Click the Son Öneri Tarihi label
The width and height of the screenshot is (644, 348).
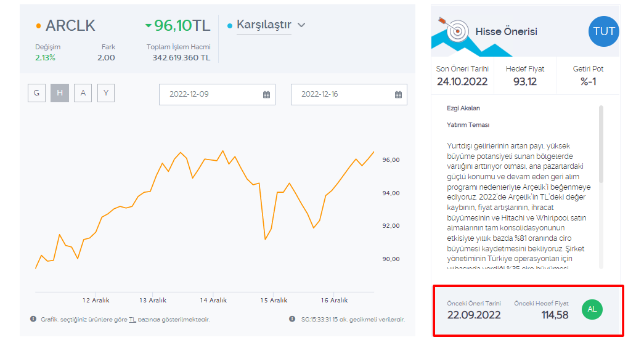point(462,69)
